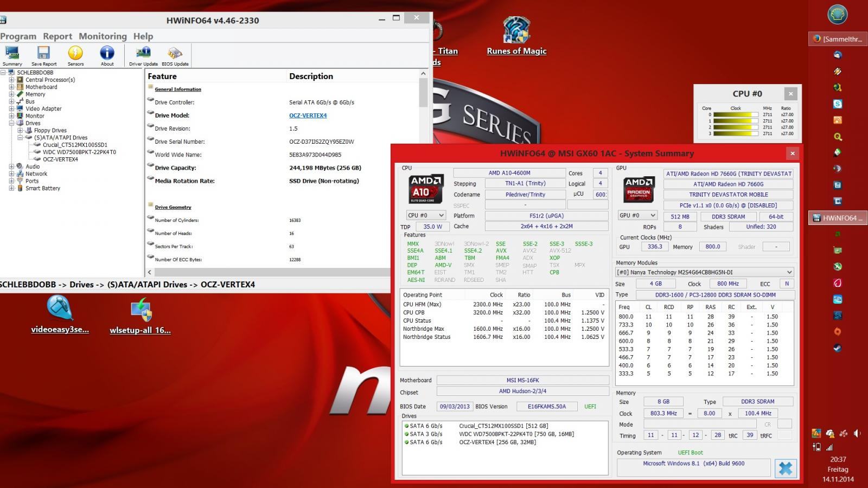Click the Feature column header

point(162,76)
